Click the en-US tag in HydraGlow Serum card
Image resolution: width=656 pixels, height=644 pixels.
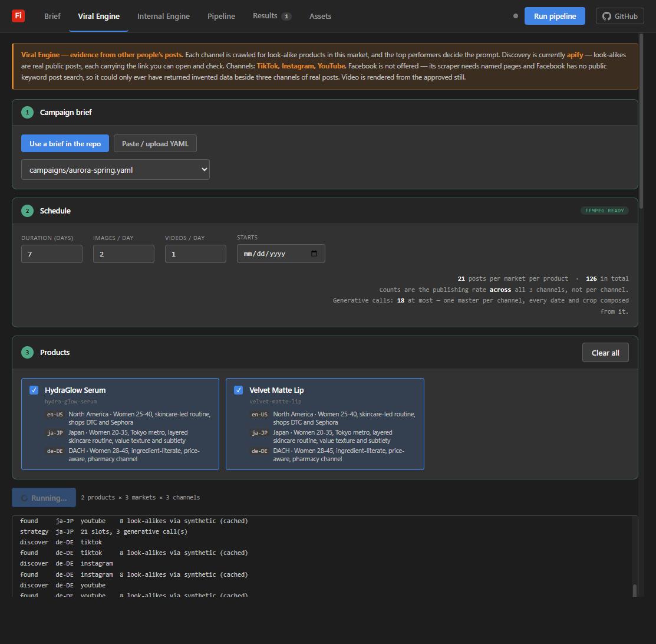[x=55, y=415]
